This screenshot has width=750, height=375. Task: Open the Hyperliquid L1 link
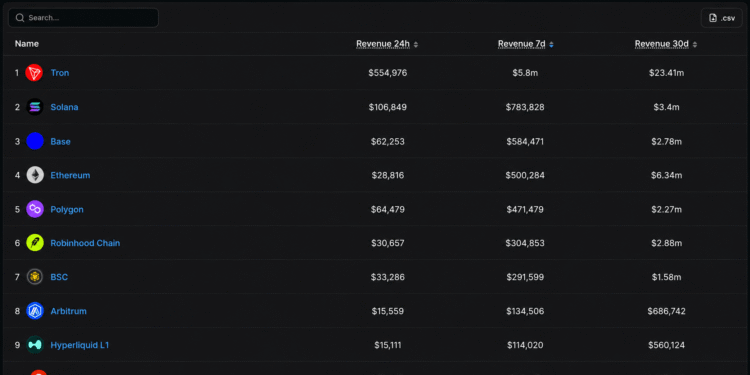click(80, 345)
